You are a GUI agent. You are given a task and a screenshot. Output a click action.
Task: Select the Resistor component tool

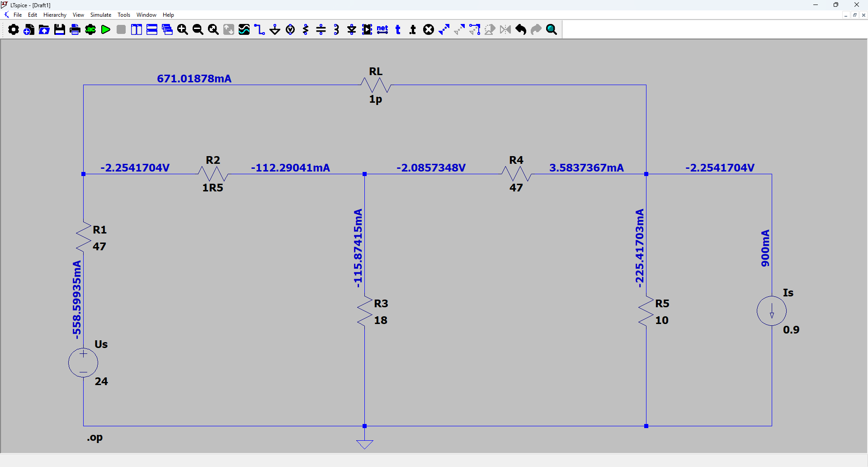pos(306,30)
